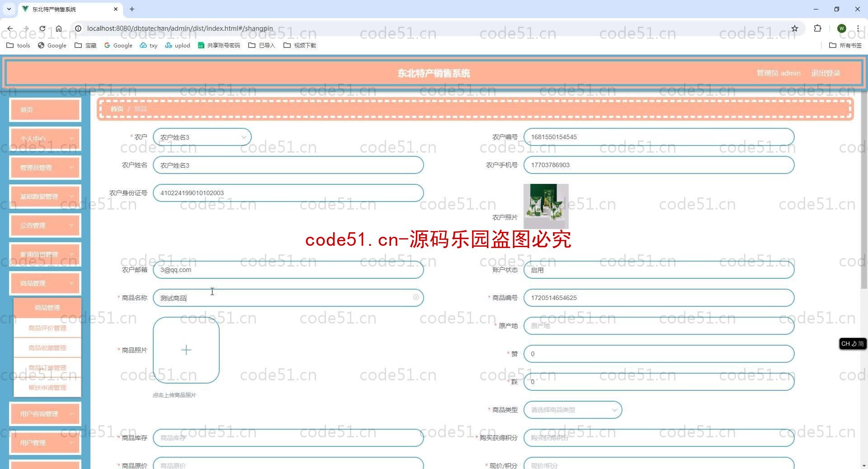Expand the 用户咨询管理 sidebar menu
The image size is (868, 469).
pos(45,413)
